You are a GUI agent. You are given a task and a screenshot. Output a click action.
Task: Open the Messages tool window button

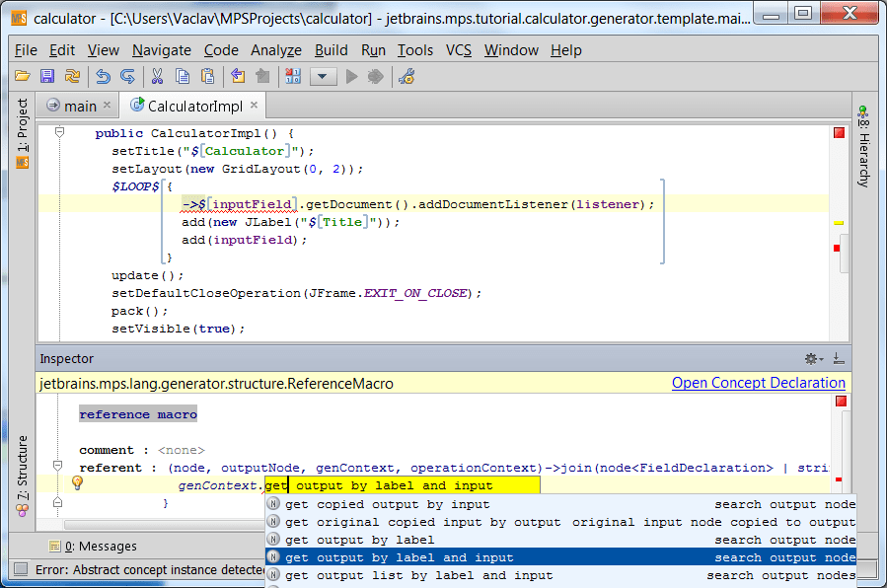[x=94, y=546]
